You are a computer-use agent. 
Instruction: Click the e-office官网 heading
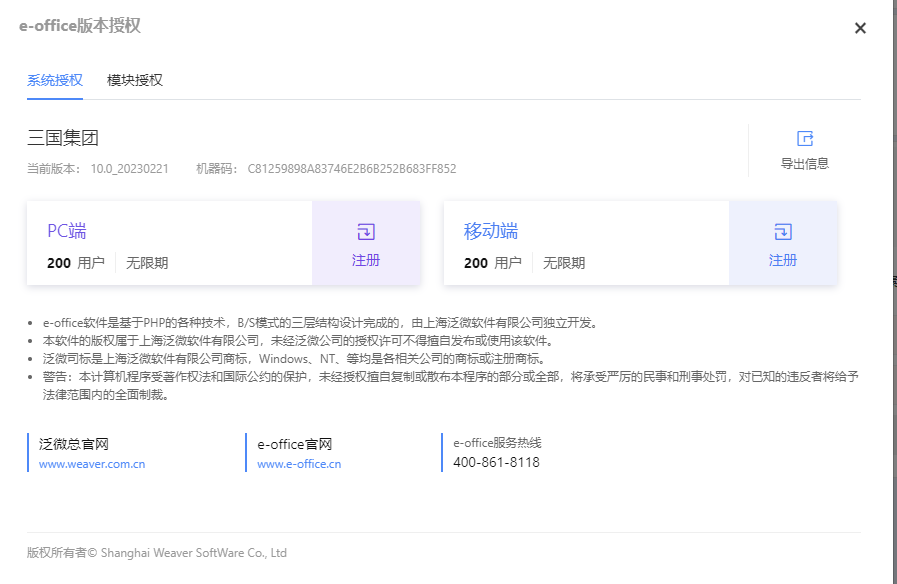click(x=295, y=444)
